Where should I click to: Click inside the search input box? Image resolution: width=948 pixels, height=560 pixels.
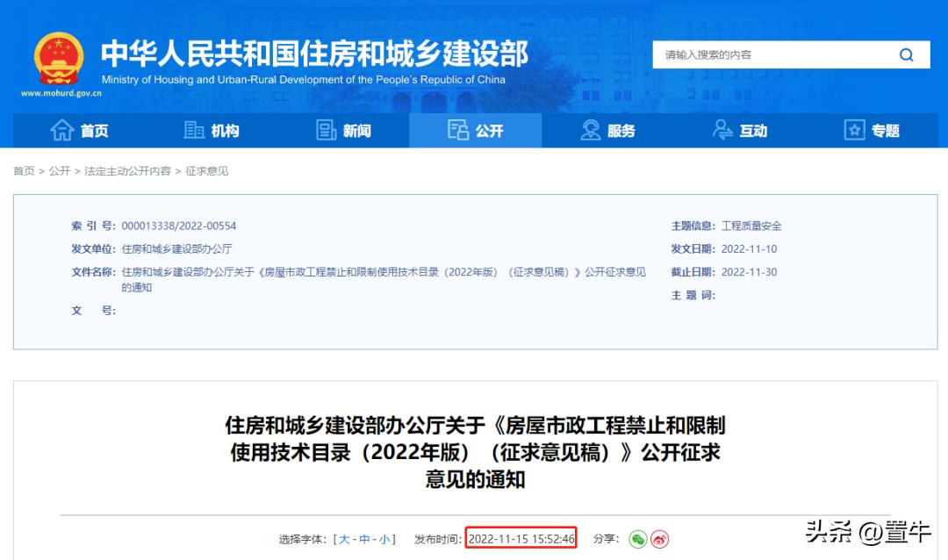(x=772, y=54)
